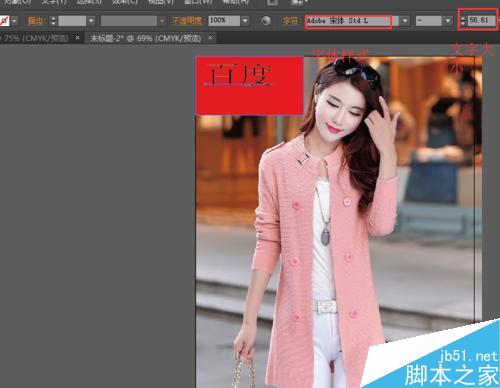Expand the stroke weight dropdown

point(91,21)
